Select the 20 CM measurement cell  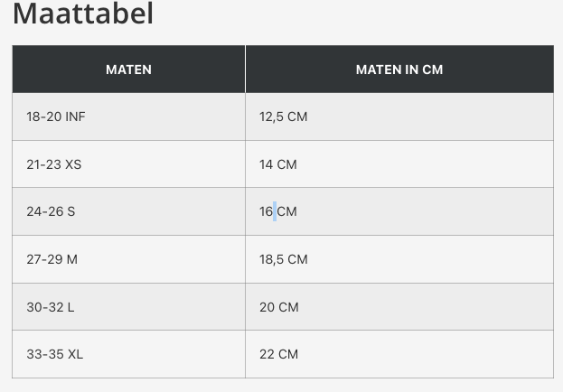278,307
